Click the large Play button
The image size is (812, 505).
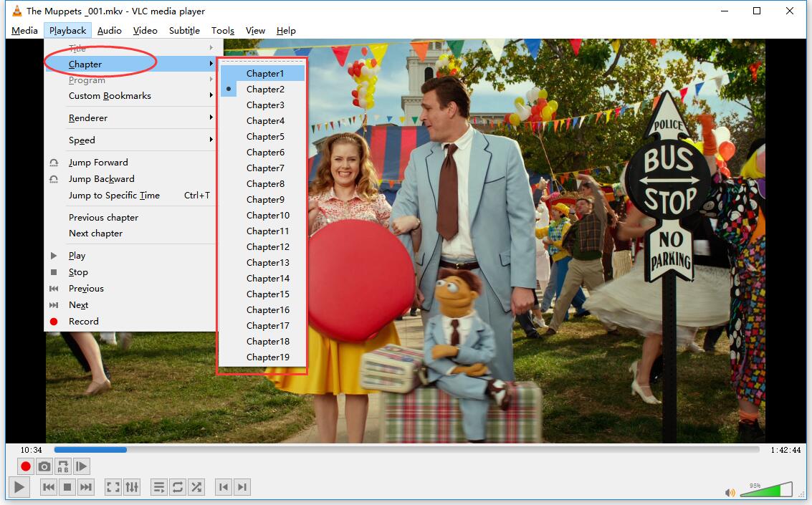[x=19, y=487]
